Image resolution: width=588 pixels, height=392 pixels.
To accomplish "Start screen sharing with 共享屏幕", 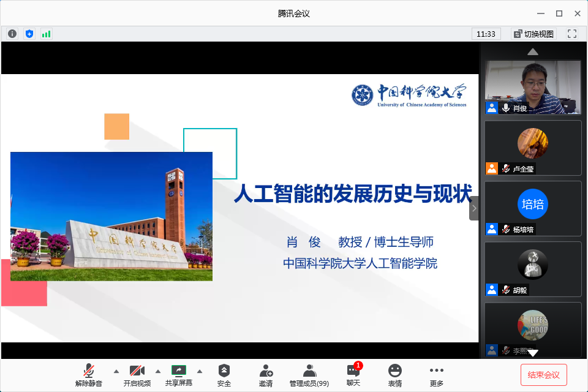I will [179, 375].
